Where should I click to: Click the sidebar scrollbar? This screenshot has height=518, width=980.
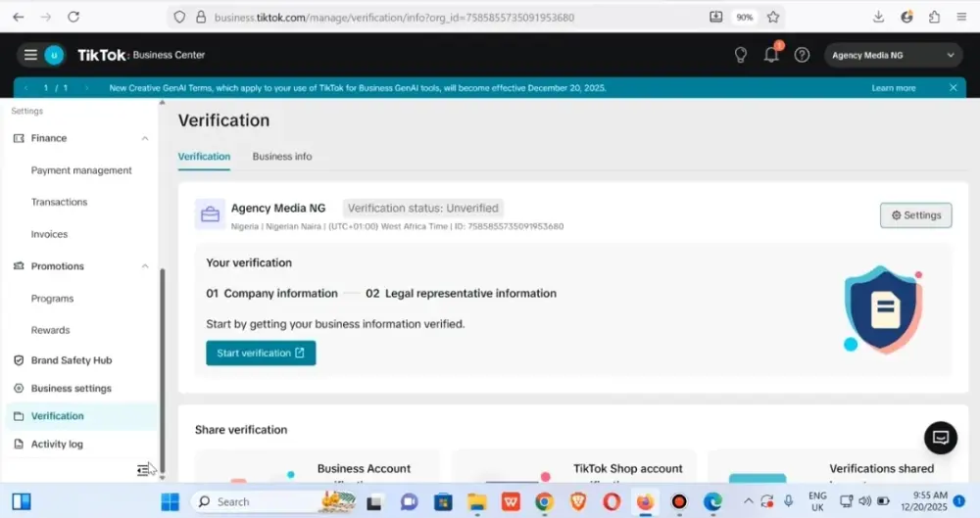pos(163,371)
